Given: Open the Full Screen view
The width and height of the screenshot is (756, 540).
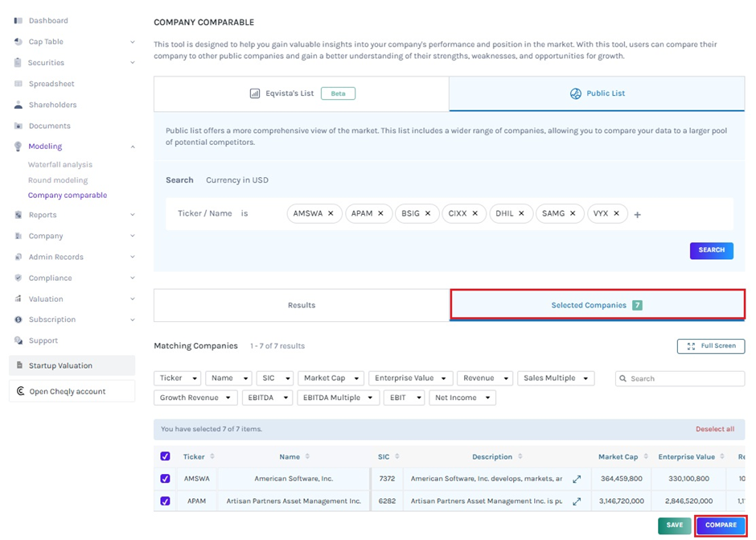Looking at the screenshot, I should coord(711,346).
